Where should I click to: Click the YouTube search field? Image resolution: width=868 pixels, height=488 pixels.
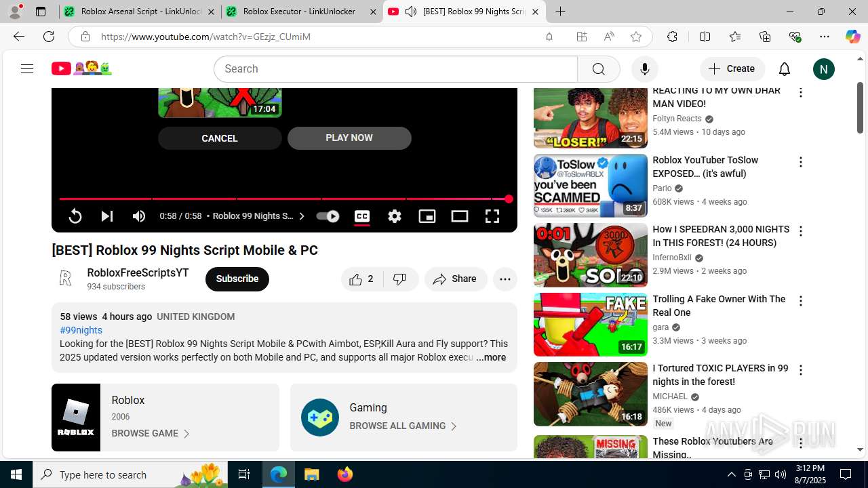click(395, 69)
